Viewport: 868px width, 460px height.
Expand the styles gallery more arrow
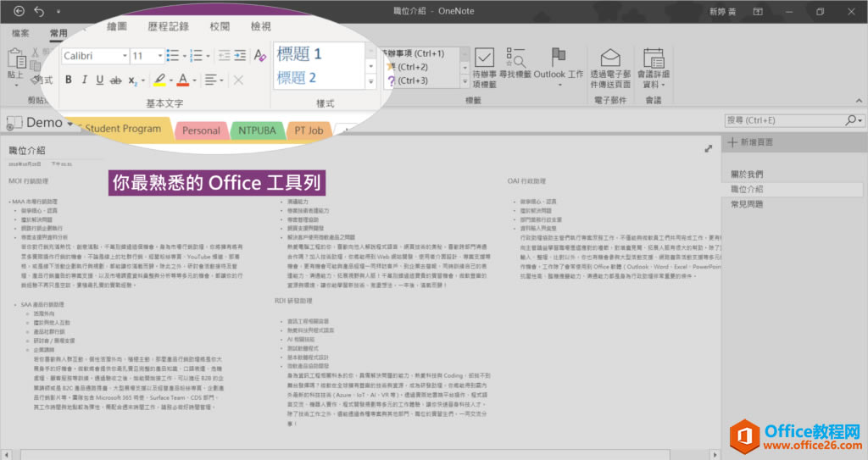click(371, 82)
